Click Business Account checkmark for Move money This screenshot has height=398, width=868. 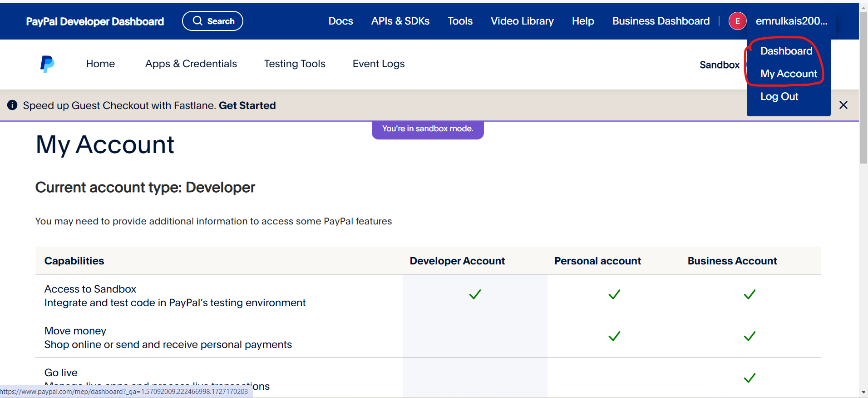pyautogui.click(x=750, y=336)
